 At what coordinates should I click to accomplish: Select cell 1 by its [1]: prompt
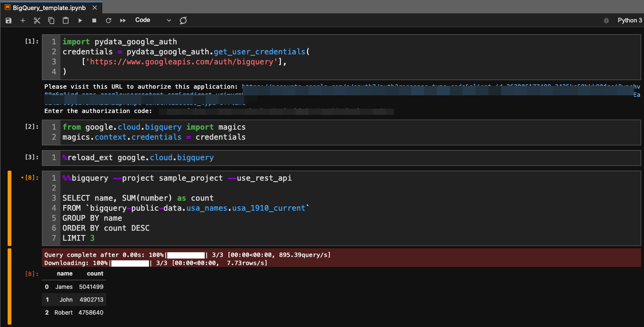[32, 42]
